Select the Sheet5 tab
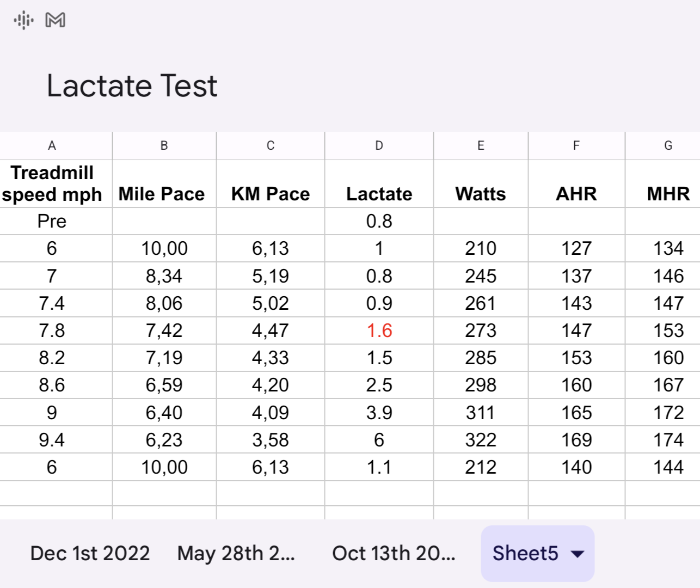 click(525, 553)
